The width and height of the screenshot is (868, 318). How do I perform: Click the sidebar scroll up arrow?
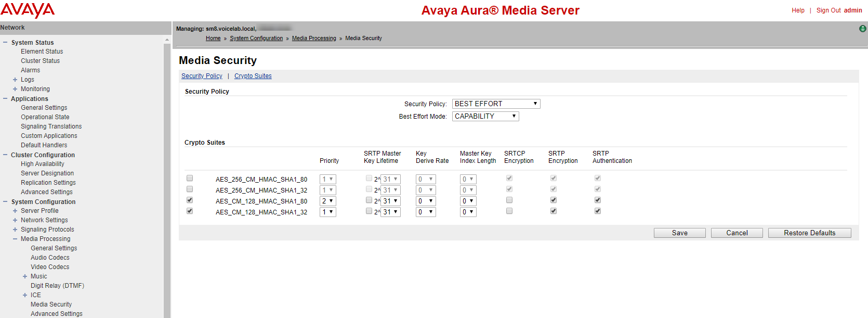point(167,40)
